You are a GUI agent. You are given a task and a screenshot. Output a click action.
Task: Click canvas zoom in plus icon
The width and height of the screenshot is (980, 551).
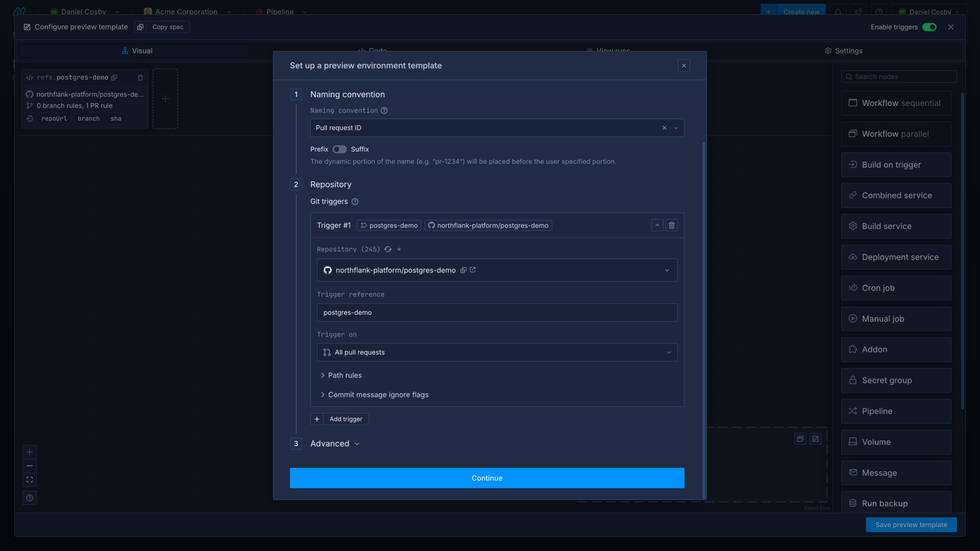click(x=30, y=452)
